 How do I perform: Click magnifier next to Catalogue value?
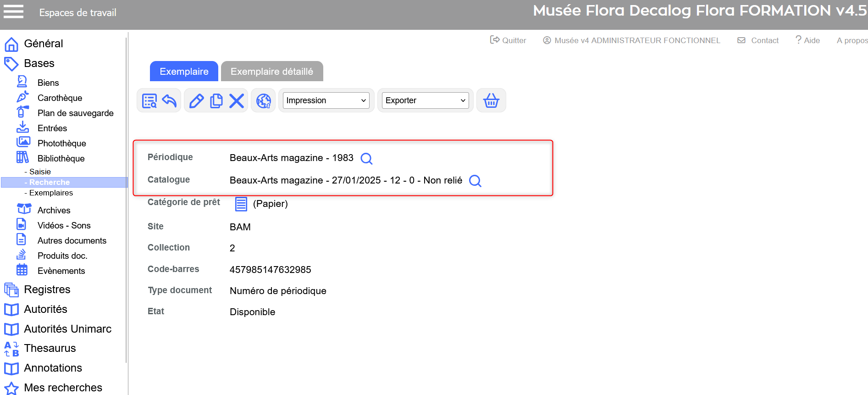tap(475, 181)
